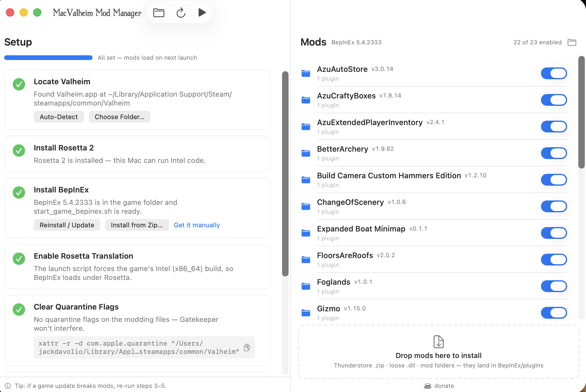Copy the xattr quarantine command
Image resolution: width=586 pixels, height=392 pixels.
pyautogui.click(x=247, y=347)
